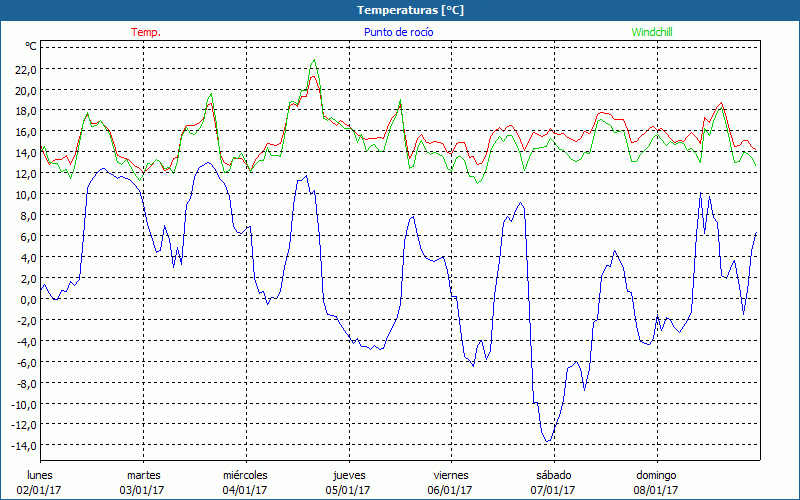Click the lowest dip of the blue dew point line
The image size is (800, 500).
547,441
